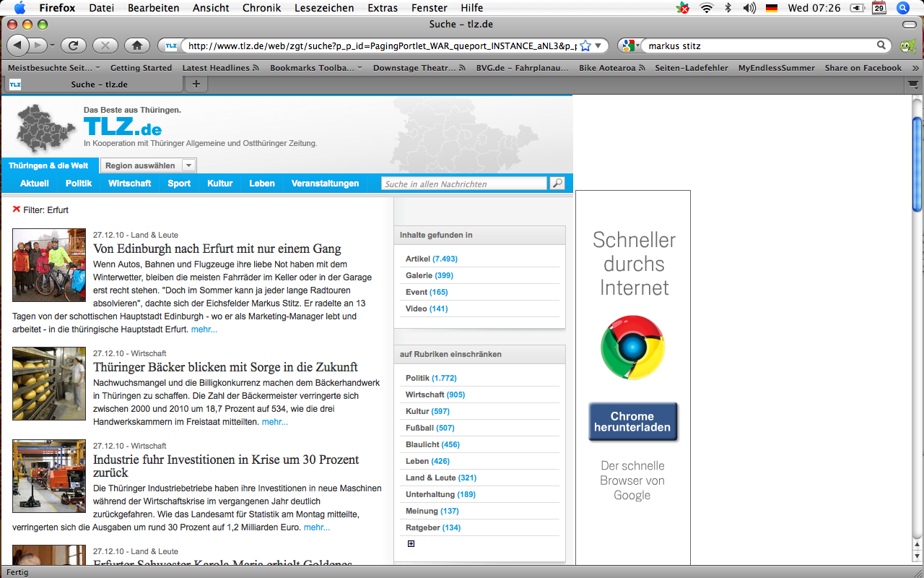Select the Sport navigation tab
This screenshot has height=578, width=924.
(x=179, y=184)
